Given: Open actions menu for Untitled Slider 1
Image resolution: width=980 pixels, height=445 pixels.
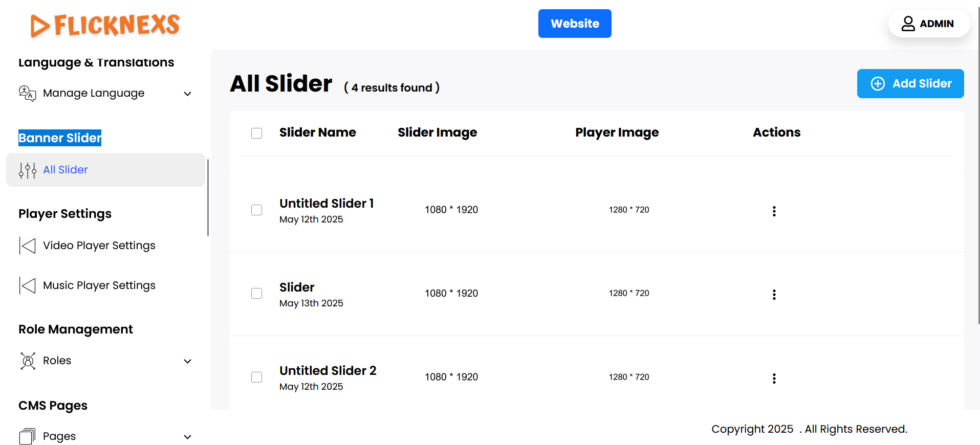Looking at the screenshot, I should [x=774, y=211].
